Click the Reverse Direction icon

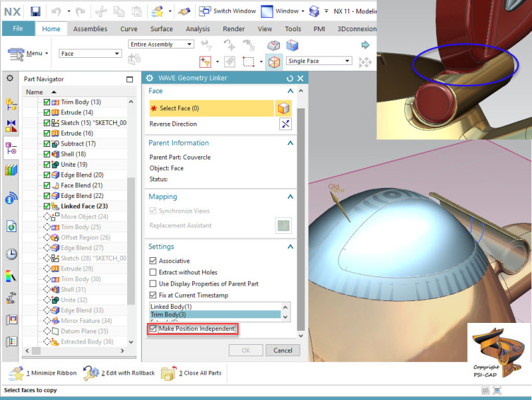pos(285,124)
